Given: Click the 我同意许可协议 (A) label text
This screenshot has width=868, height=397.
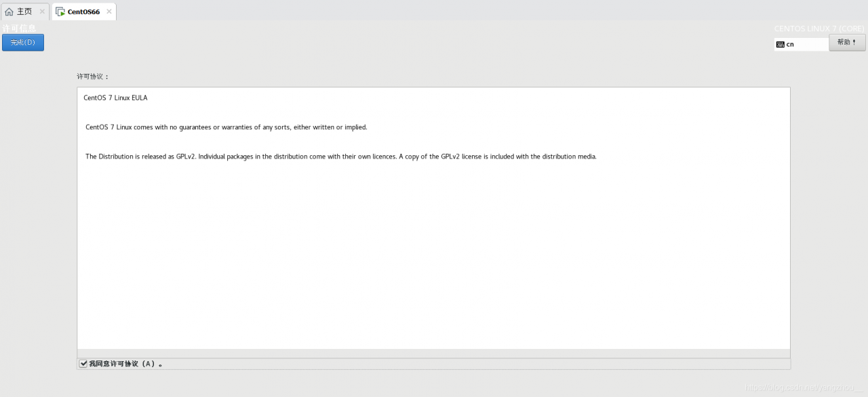Looking at the screenshot, I should point(125,364).
